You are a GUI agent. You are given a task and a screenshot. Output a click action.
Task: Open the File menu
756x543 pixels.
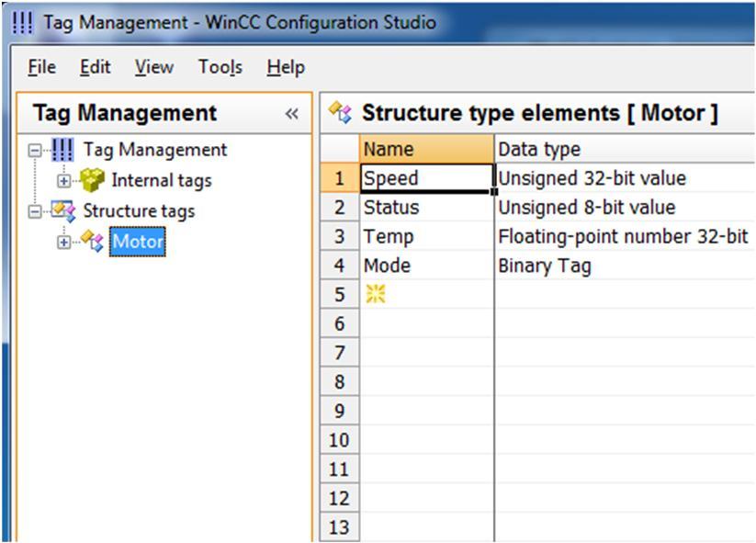tap(41, 67)
